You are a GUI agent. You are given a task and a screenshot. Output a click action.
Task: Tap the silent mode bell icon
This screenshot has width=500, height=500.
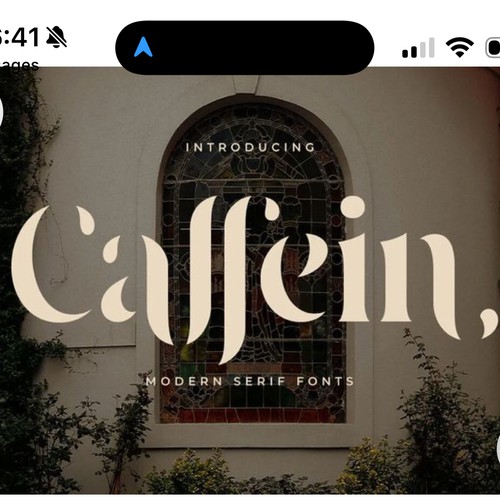56,37
